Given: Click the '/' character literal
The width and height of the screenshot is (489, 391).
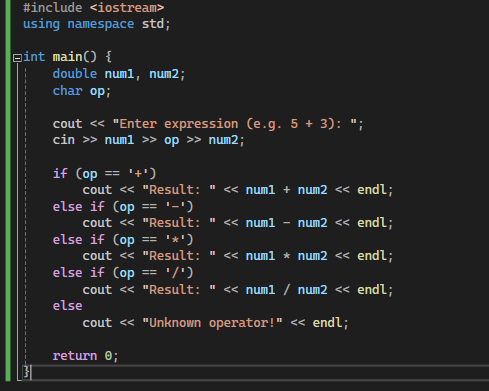Looking at the screenshot, I should click(175, 273).
